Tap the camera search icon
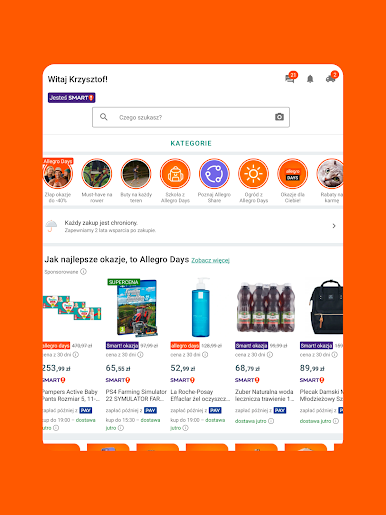The image size is (386, 515). [279, 117]
